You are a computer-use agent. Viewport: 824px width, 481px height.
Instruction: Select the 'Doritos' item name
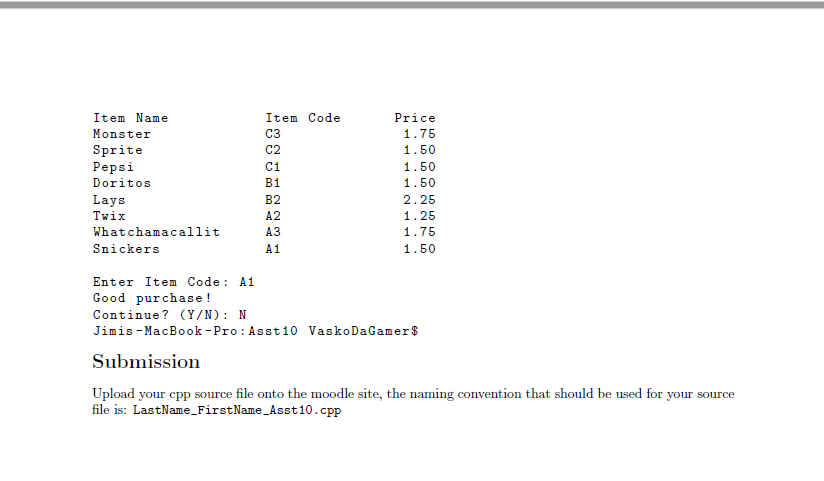point(122,183)
